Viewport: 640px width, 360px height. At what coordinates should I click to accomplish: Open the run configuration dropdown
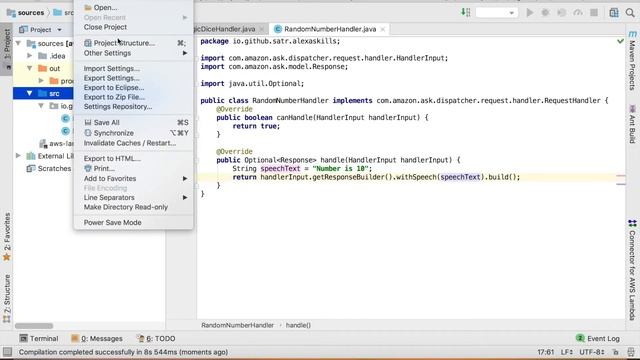(496, 13)
